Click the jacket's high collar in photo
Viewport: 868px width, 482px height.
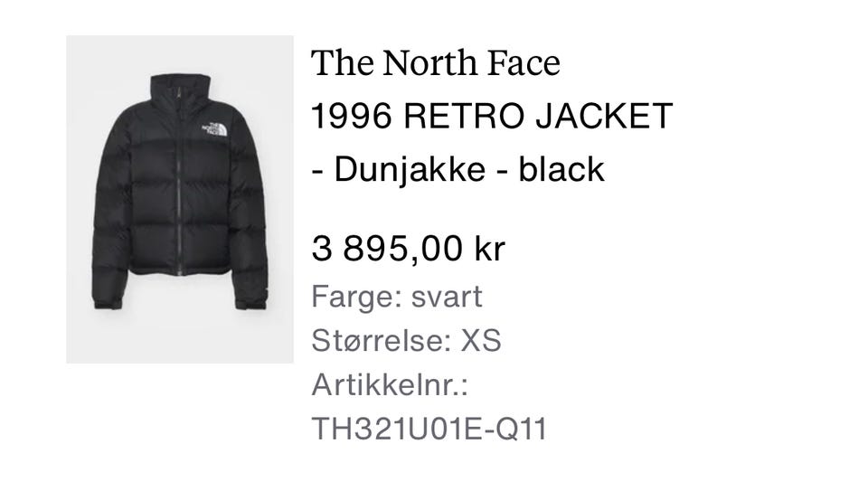point(181,88)
